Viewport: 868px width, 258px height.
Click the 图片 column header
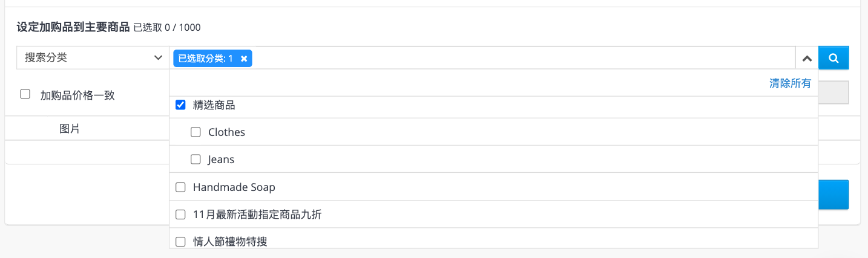pyautogui.click(x=70, y=129)
